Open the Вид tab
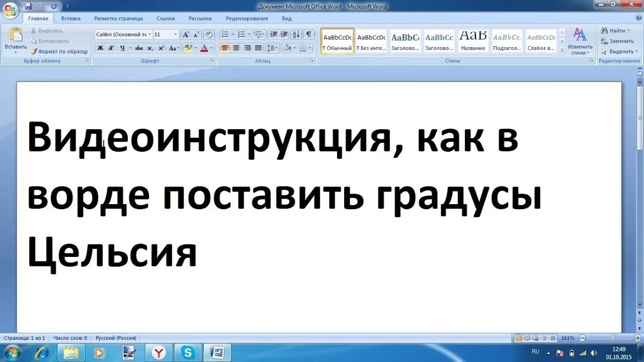644x362 pixels. pos(287,19)
